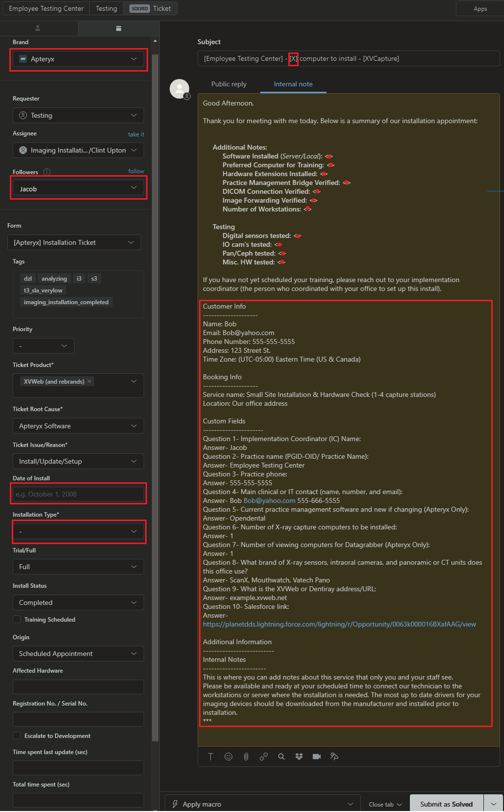This screenshot has width=504, height=812.
Task: Click the Date of Install input field
Action: 78,494
